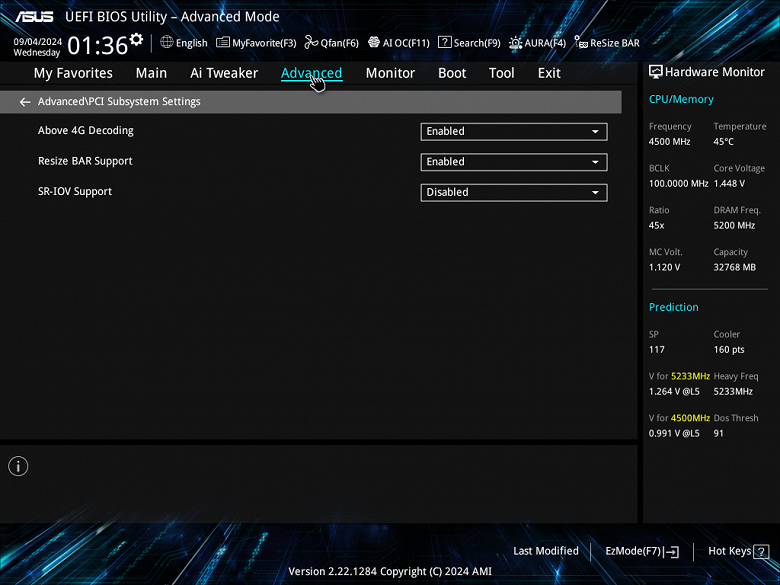Open the Tool tab

pos(501,73)
